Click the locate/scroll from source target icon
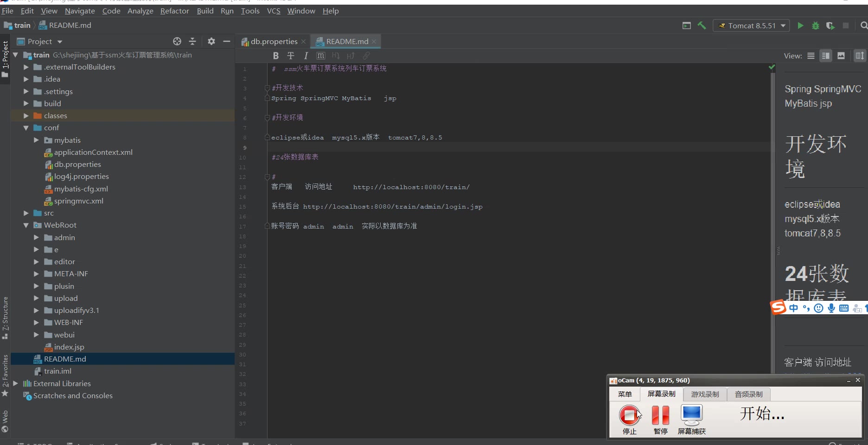Screen dimensions: 868x445 point(177,41)
